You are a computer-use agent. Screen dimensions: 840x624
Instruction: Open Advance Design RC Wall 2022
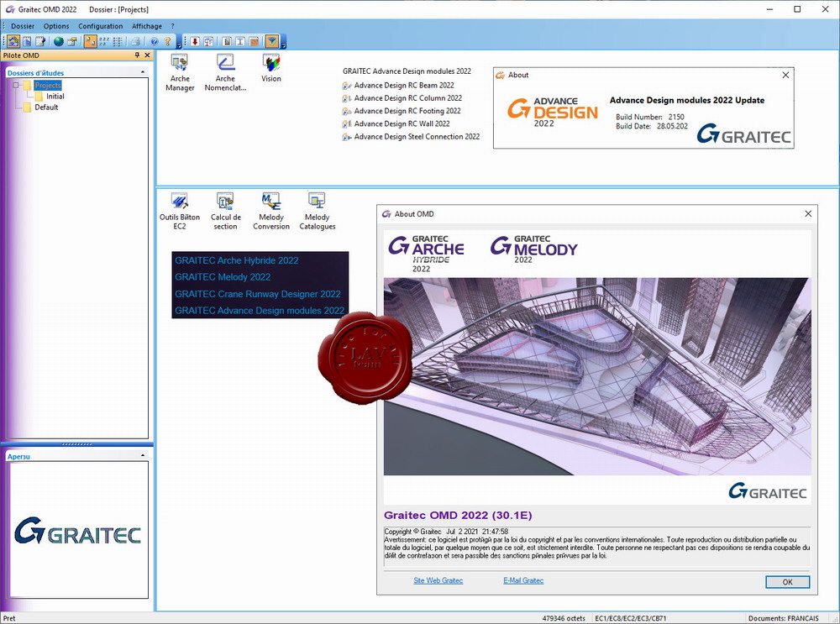(x=396, y=123)
